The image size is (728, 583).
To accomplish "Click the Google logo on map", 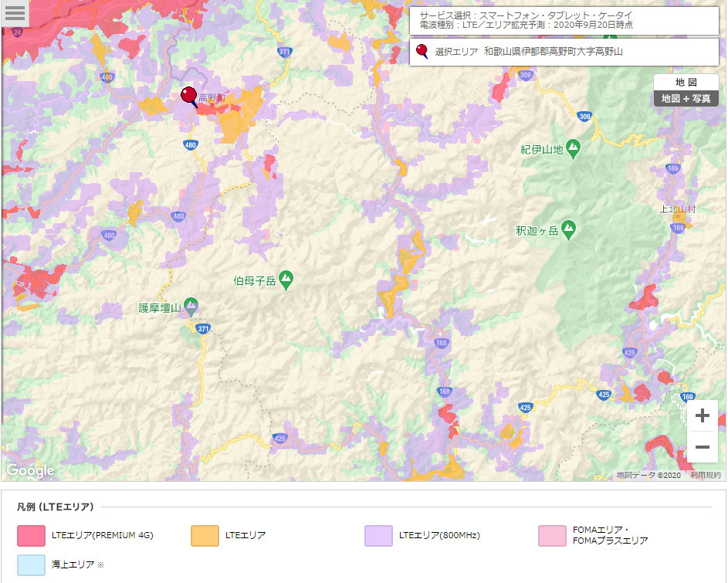I will (x=30, y=470).
